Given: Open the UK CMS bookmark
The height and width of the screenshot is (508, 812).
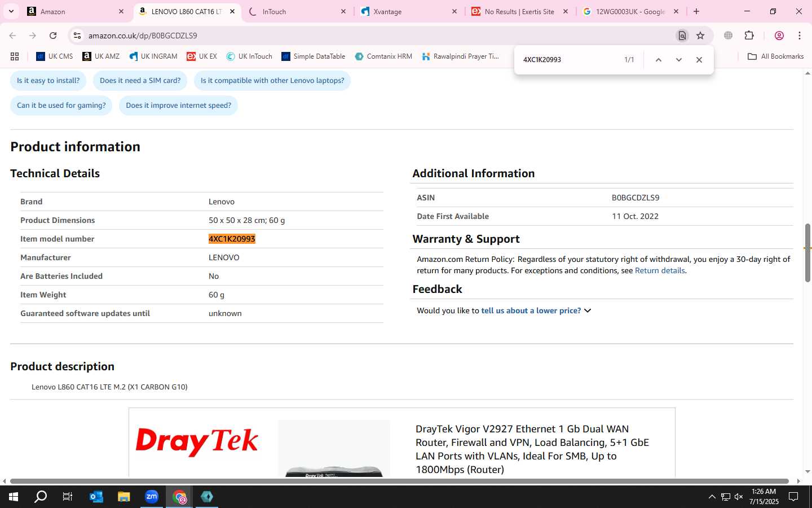Looking at the screenshot, I should [54, 56].
